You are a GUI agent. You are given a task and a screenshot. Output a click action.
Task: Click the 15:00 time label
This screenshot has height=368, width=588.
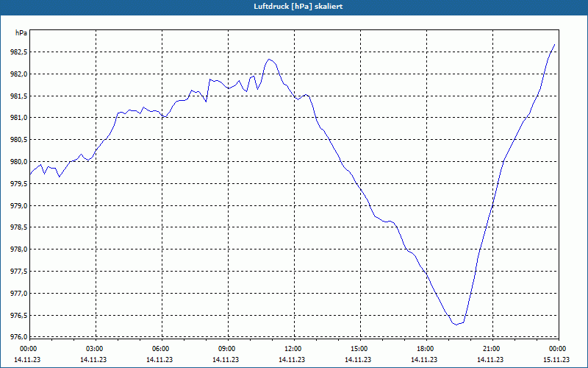(359, 349)
